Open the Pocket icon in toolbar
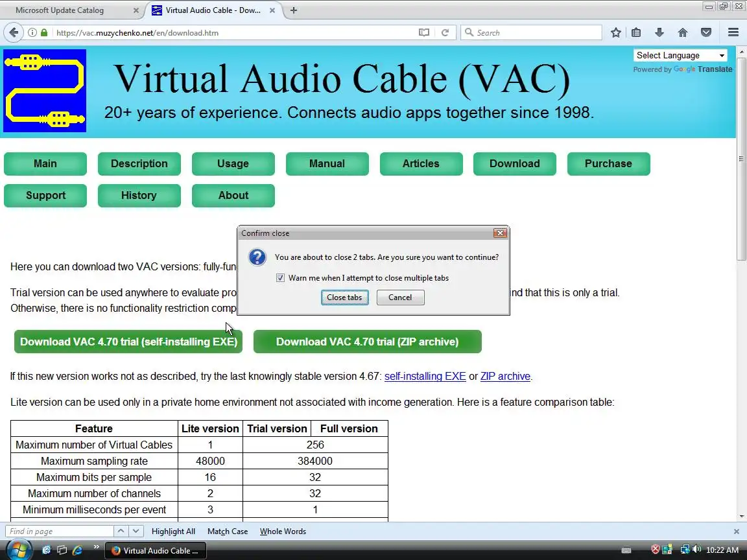This screenshot has width=747, height=560. click(706, 32)
